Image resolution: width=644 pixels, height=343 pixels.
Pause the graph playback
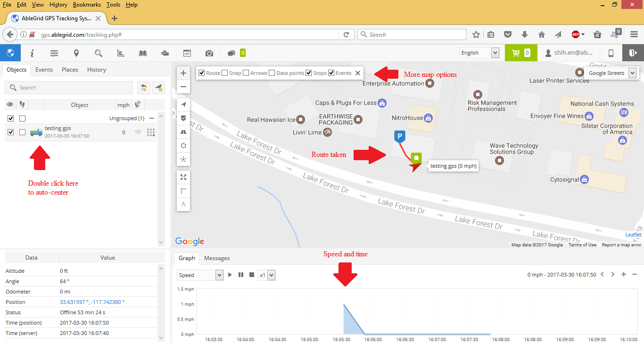coord(241,275)
